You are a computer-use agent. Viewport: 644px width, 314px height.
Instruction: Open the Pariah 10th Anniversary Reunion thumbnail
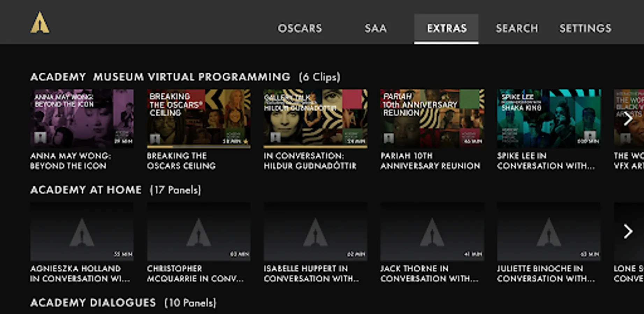tap(432, 118)
